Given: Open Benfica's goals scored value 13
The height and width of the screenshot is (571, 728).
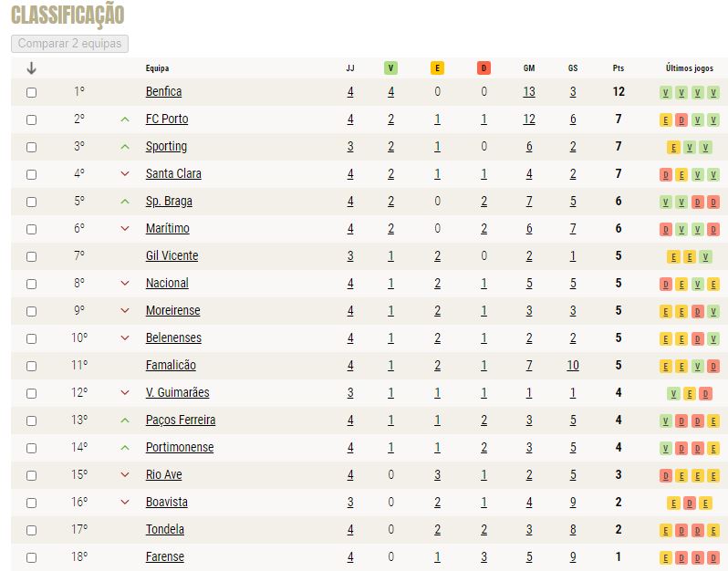Looking at the screenshot, I should tap(529, 92).
